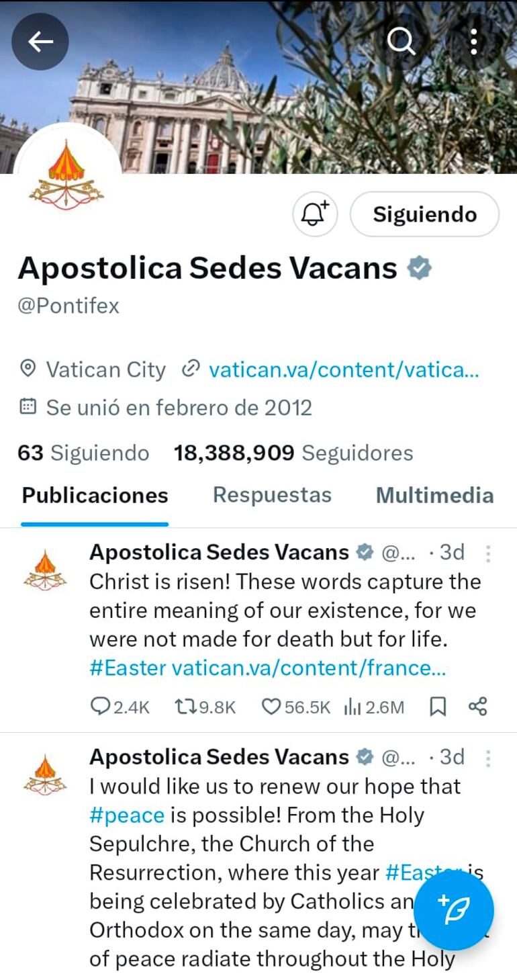The image size is (517, 980).
Task: Expand options menu on the peace post
Action: (488, 758)
